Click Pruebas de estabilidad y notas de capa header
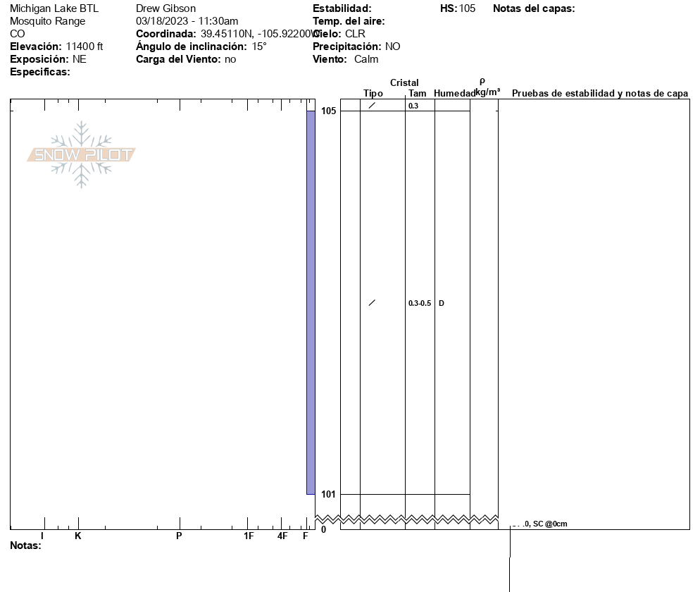The width and height of the screenshot is (700, 592). click(x=600, y=93)
